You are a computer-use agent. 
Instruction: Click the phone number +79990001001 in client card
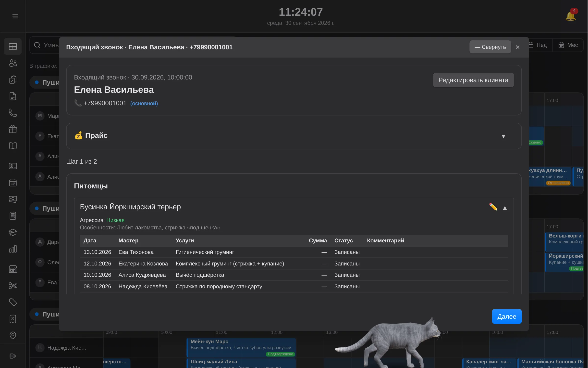105,103
